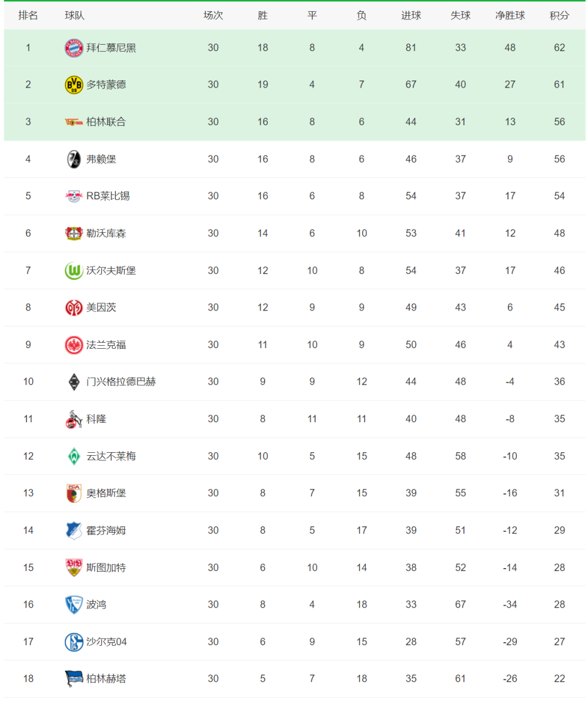
Task: Click the Schalke 04 blue logo
Action: coord(73,642)
